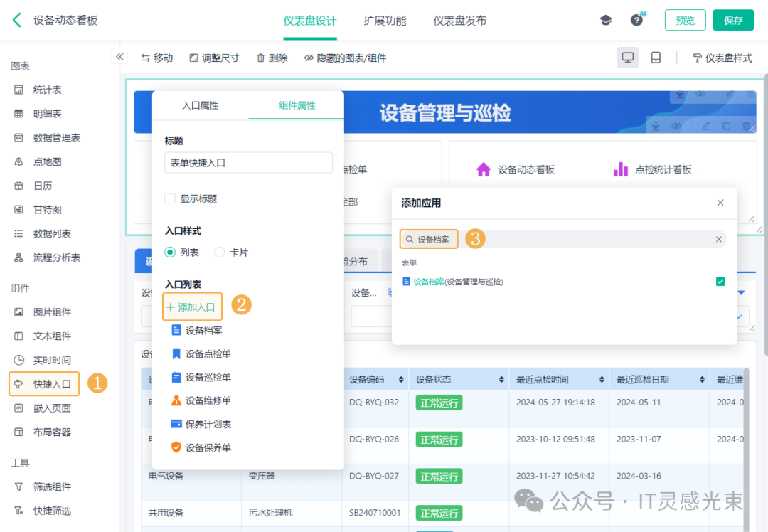Click the back arrow beside 设备动态看板
This screenshot has height=532, width=768.
pyautogui.click(x=17, y=20)
